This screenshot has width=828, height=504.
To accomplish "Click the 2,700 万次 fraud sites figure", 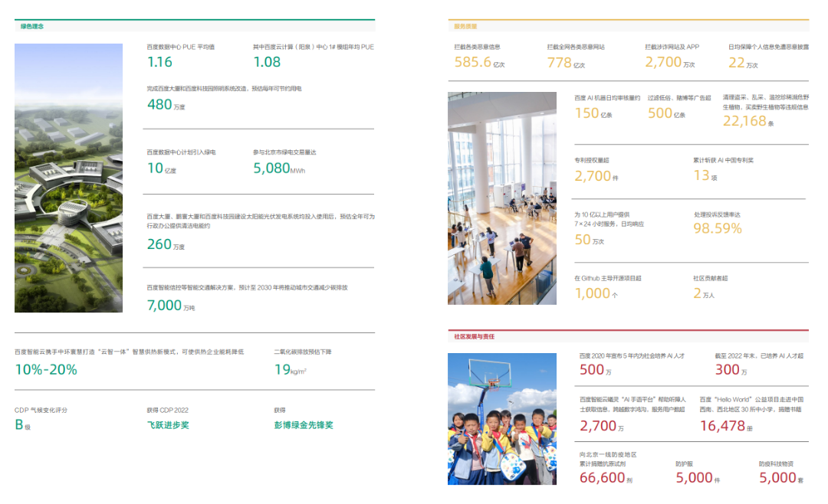I will click(x=669, y=62).
